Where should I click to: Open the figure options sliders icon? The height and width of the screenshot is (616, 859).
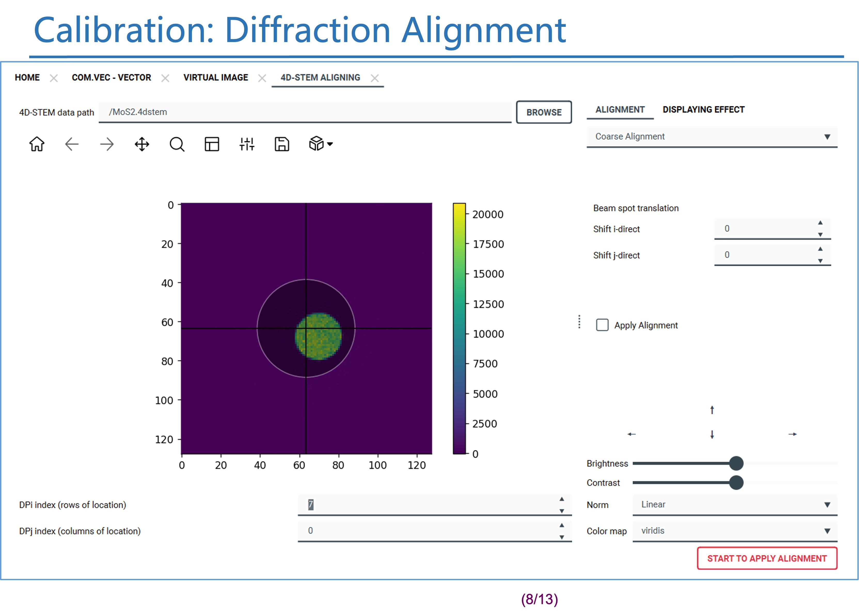247,144
